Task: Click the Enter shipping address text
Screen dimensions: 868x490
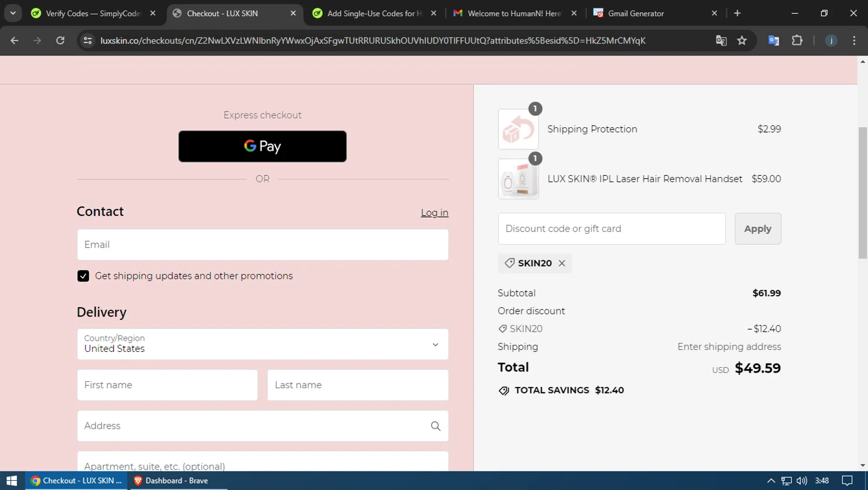Action: click(x=729, y=347)
